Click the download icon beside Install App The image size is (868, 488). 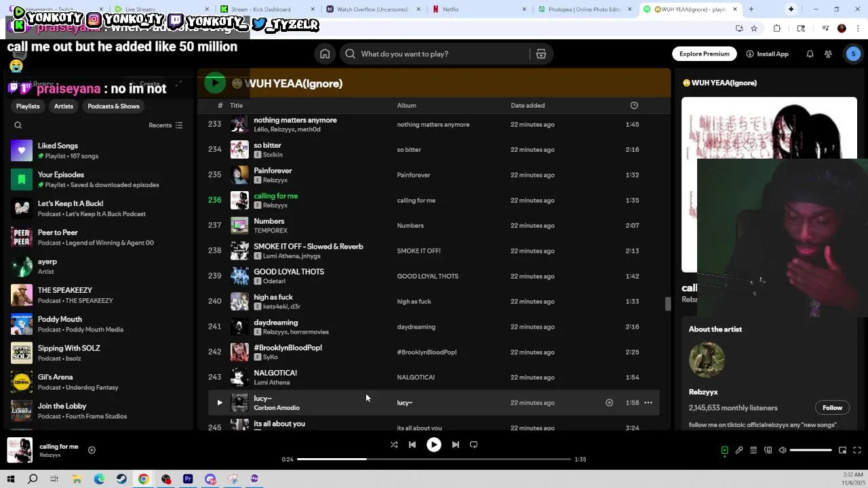[749, 54]
